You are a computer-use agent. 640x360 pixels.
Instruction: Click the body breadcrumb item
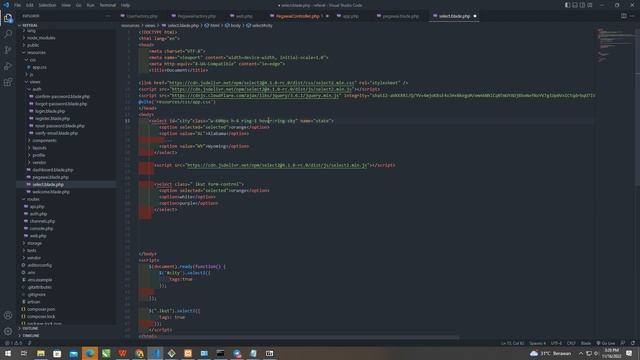click(235, 25)
